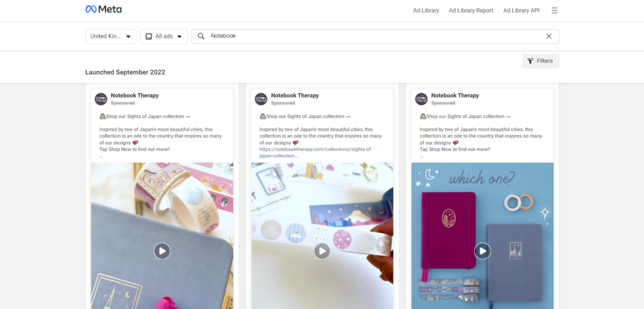Viewport: 644px width, 309px height.
Task: Go to the Ad Library tab
Action: (426, 11)
